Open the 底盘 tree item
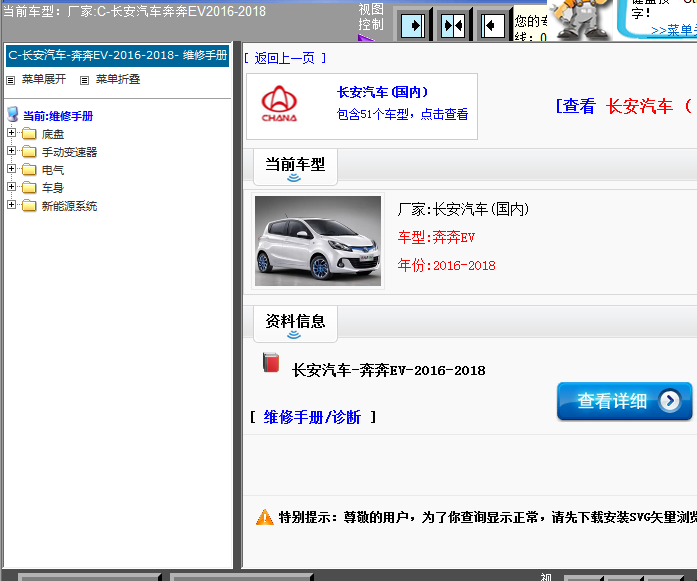This screenshot has height=581, width=697. pos(53,134)
